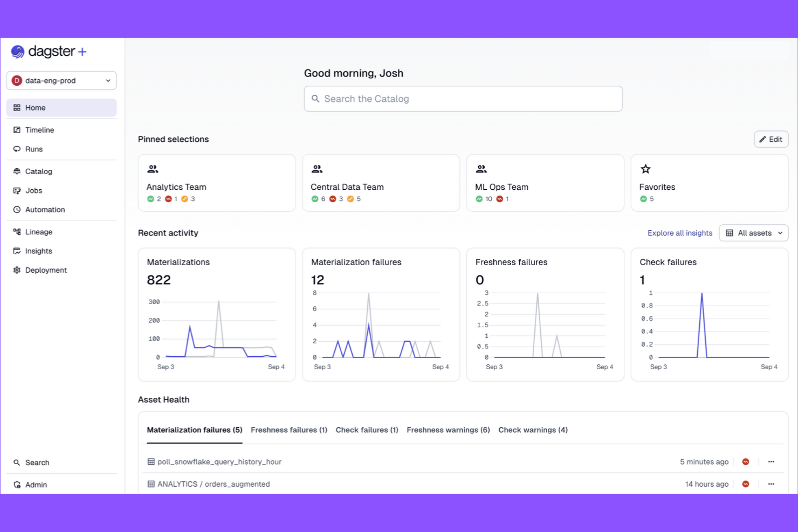Image resolution: width=798 pixels, height=532 pixels.
Task: Click the Edit button for pinned selections
Action: coord(771,139)
